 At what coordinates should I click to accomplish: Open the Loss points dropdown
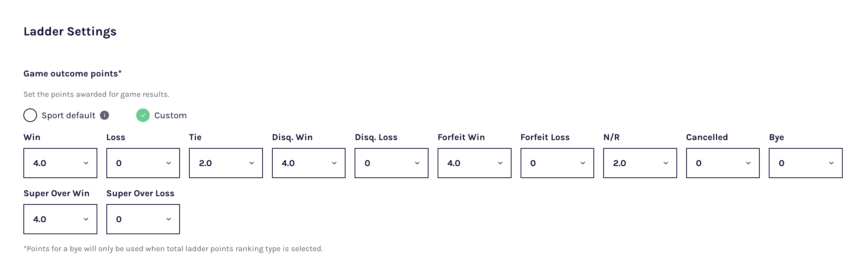[x=143, y=163]
